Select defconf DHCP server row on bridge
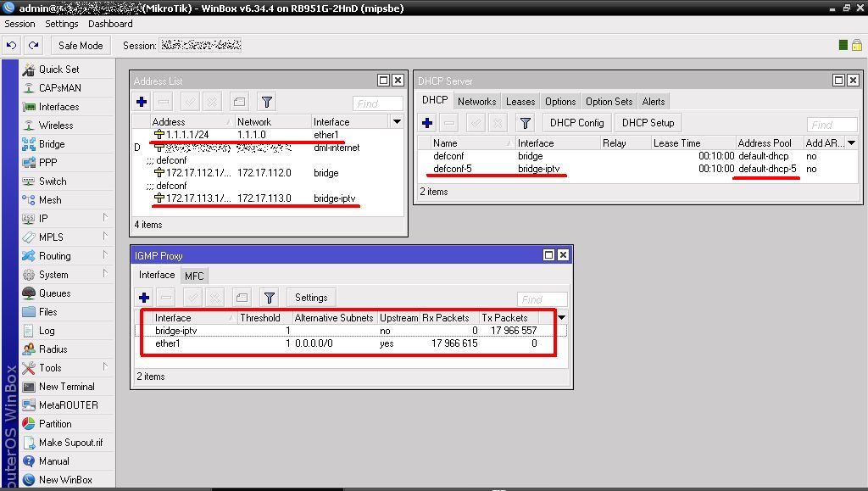 (x=637, y=156)
